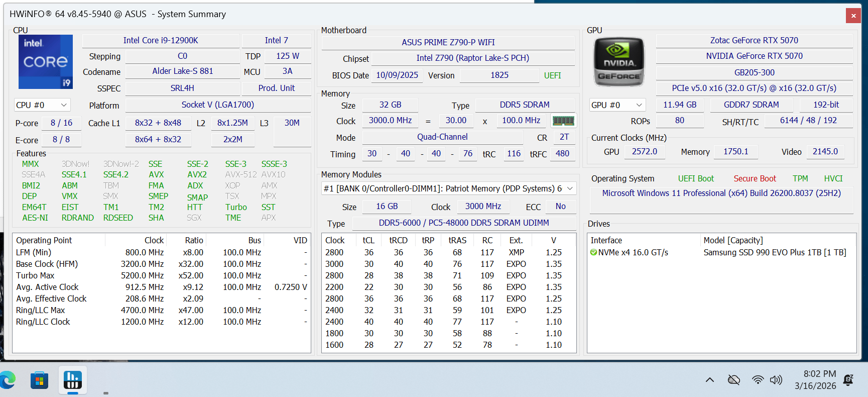Click the 192-bit bus width field
Screen dimensions: 868x397
tap(826, 105)
